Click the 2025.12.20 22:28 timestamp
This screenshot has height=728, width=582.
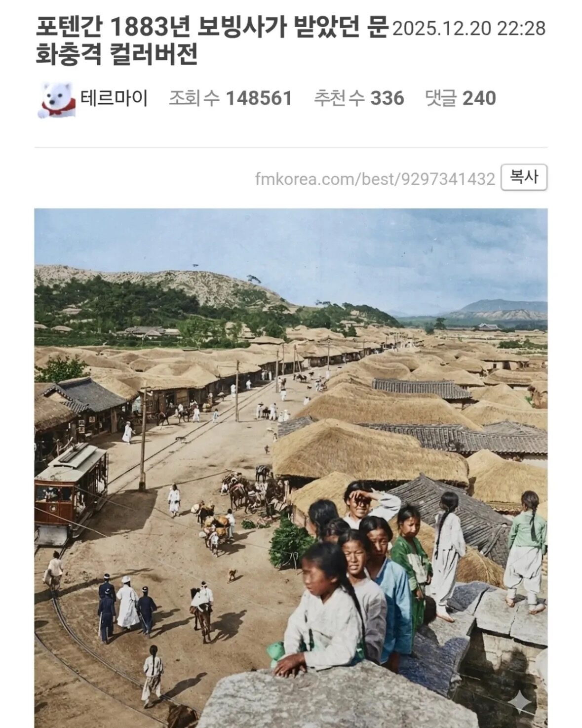tap(469, 29)
